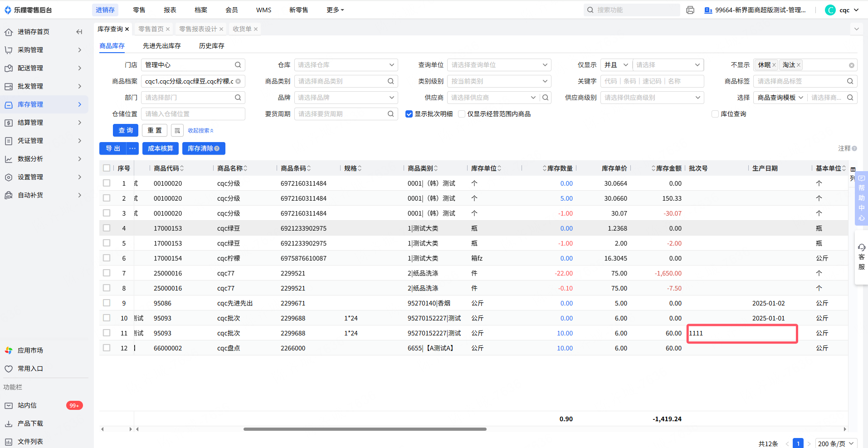The height and width of the screenshot is (448, 868).
Task: Switch to 先进先出库存 tab
Action: tap(162, 46)
